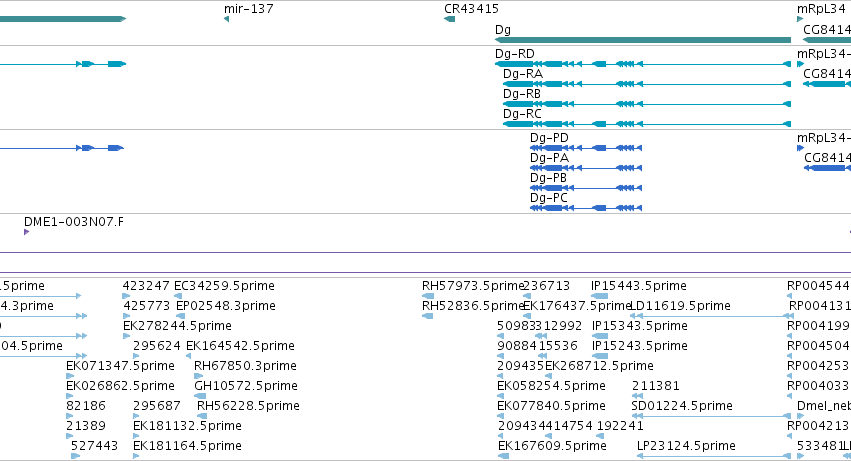
Task: Select the GH10572.5prime EST
Action: coord(200,396)
